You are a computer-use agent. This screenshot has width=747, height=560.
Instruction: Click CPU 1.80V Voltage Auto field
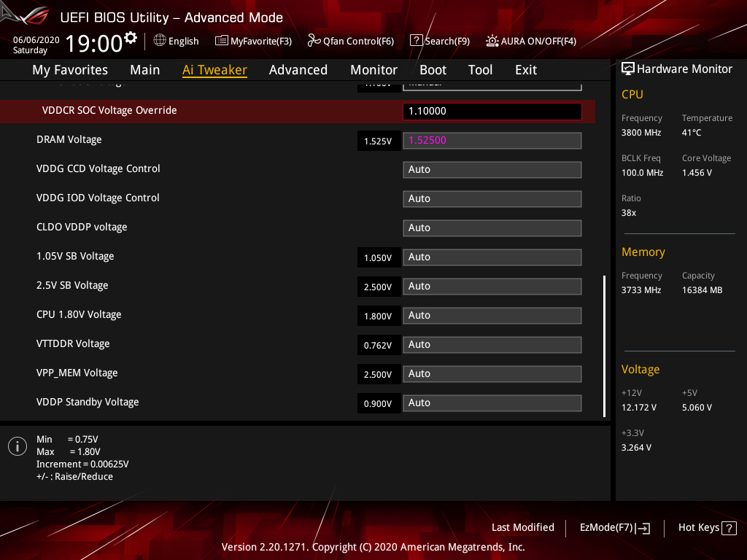coord(492,315)
